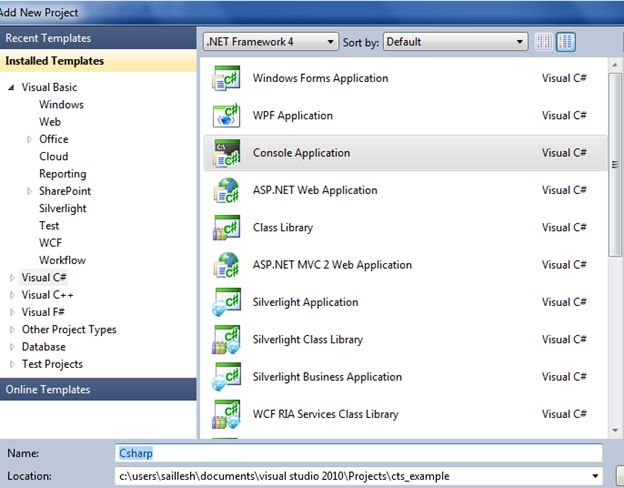This screenshot has height=488, width=624.
Task: Open the Sort by Default dropdown
Action: tap(455, 41)
